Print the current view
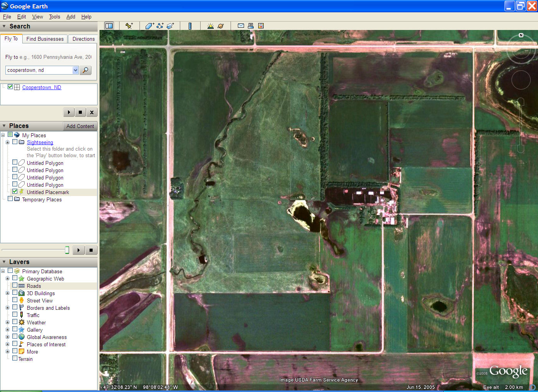 click(x=251, y=26)
